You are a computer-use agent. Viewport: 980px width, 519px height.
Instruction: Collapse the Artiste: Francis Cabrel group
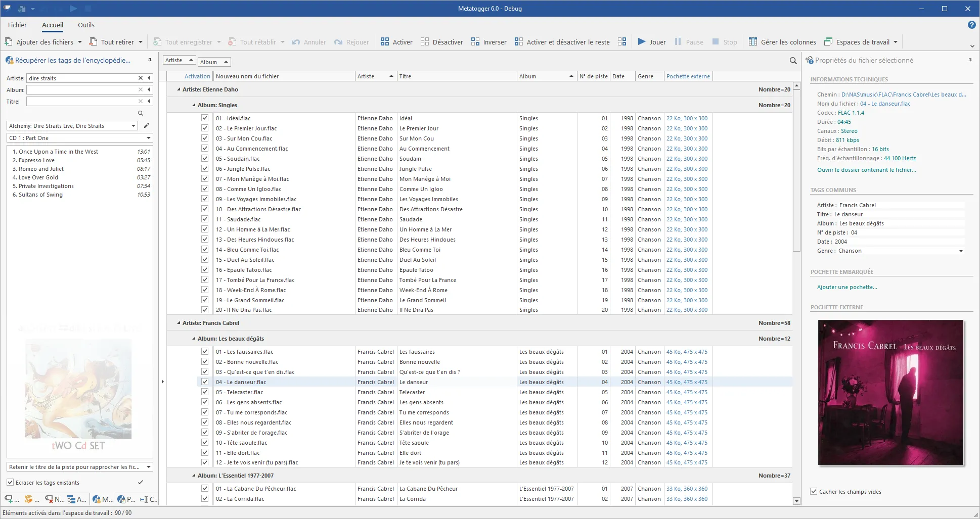click(x=178, y=322)
